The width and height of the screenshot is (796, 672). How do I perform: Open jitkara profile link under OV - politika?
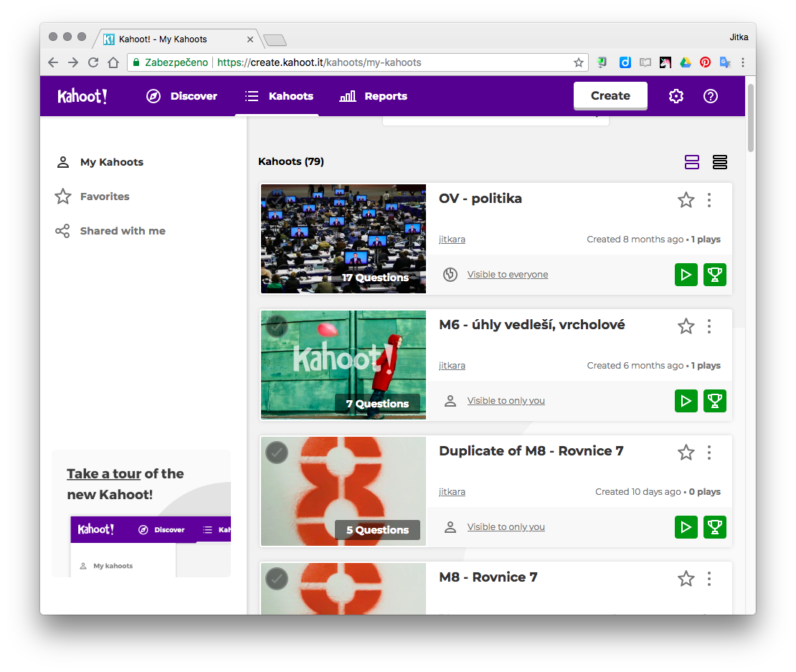452,239
